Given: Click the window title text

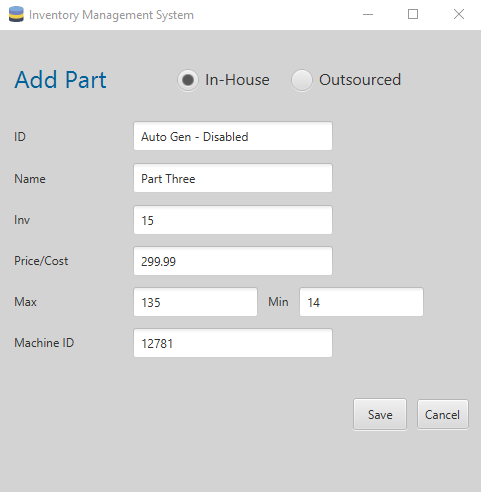Looking at the screenshot, I should 111,15.
